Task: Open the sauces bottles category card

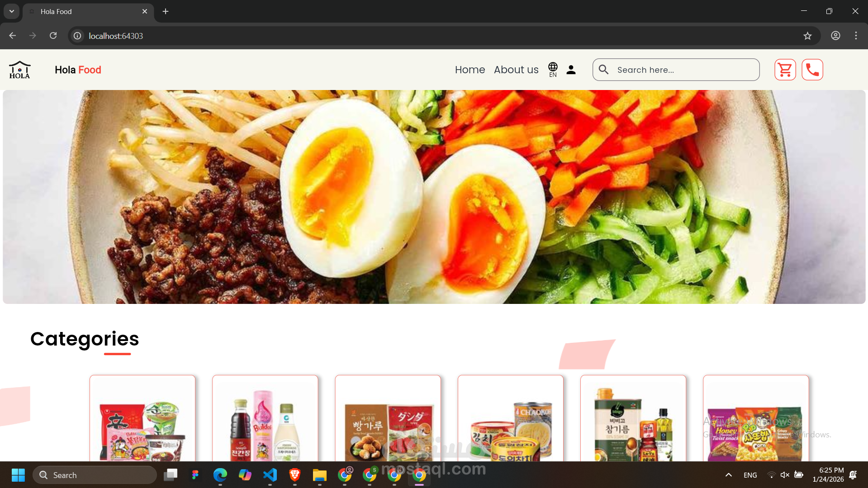Action: [265, 418]
